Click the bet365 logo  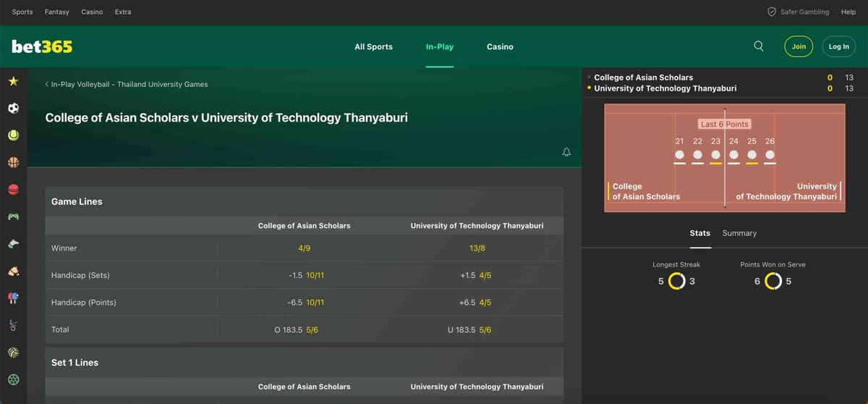click(42, 46)
